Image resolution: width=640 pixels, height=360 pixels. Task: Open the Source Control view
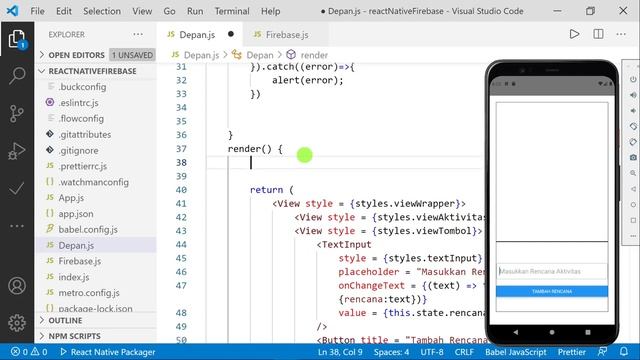(x=17, y=113)
